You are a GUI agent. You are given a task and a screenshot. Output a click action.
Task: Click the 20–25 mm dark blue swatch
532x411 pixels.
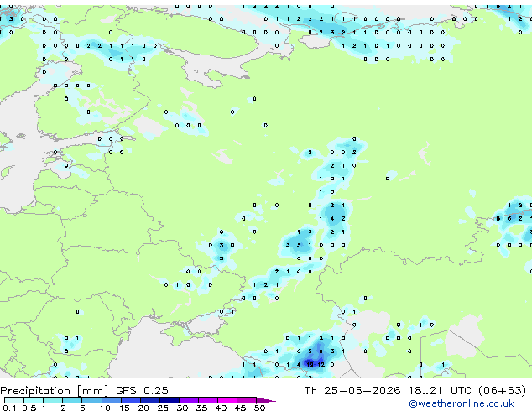point(150,400)
